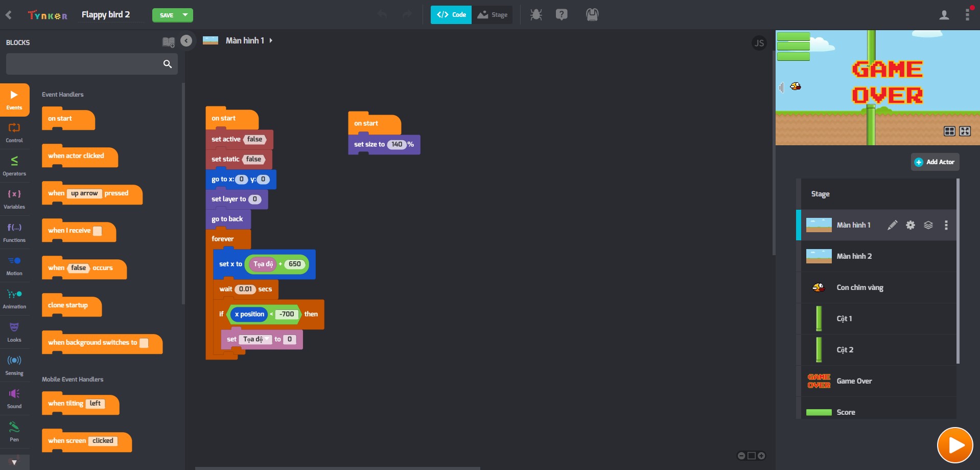
Task: Expand the stage to fullscreen
Action: tap(965, 131)
